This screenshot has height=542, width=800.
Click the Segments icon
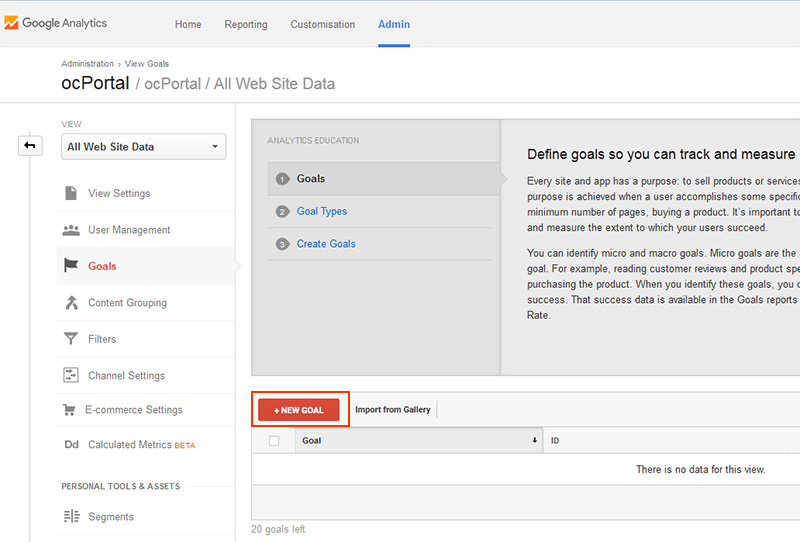[x=71, y=516]
